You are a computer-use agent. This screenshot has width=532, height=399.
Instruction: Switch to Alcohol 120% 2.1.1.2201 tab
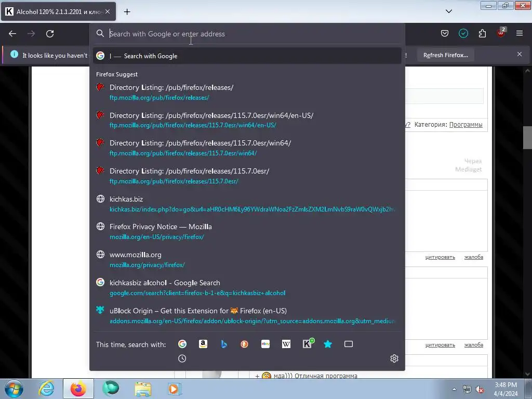click(58, 11)
